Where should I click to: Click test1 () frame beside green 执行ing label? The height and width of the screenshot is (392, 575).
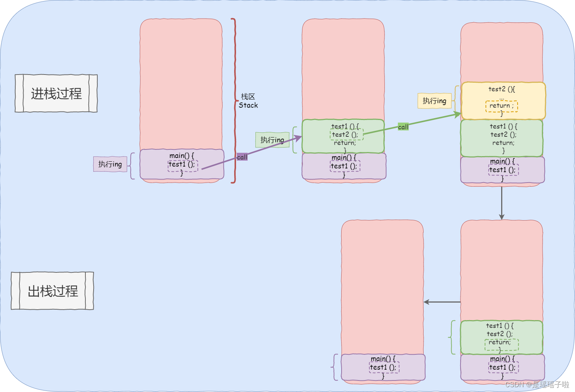pyautogui.click(x=343, y=136)
